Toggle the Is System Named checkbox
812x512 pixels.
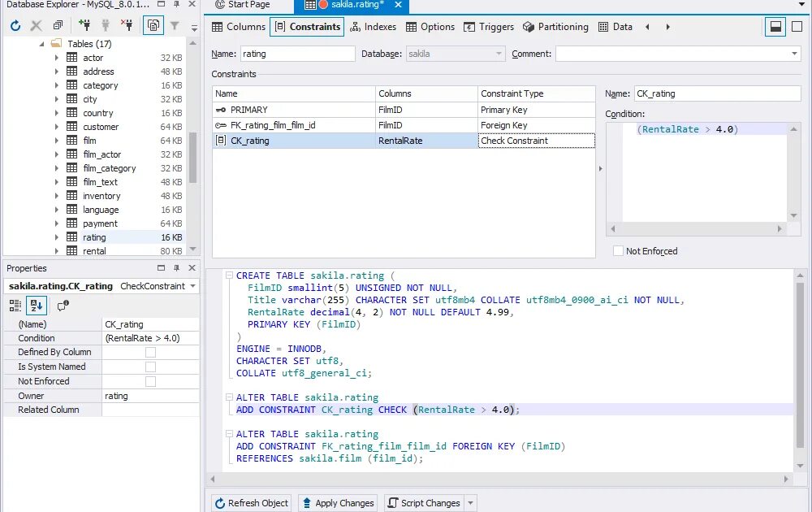tap(150, 367)
